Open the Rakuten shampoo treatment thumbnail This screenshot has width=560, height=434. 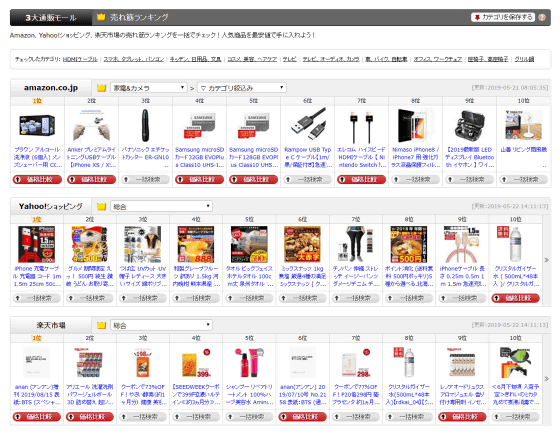249,363
